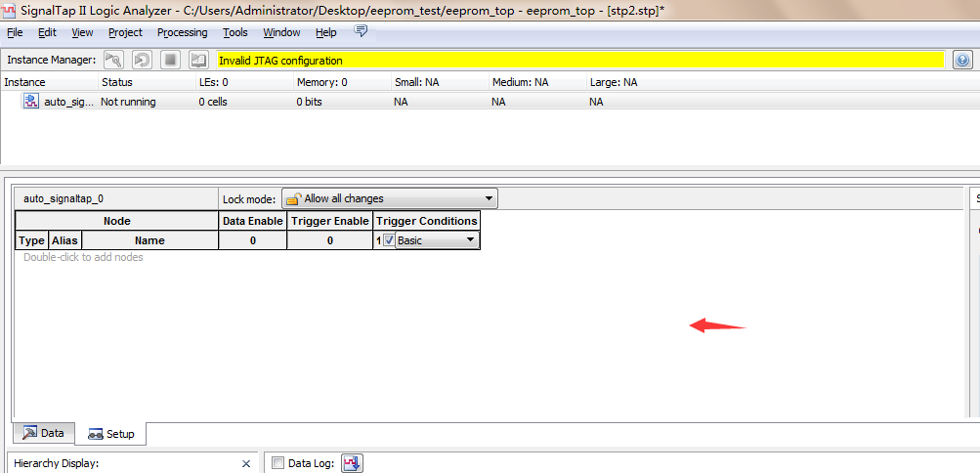Switch to the Data tab

point(44,432)
